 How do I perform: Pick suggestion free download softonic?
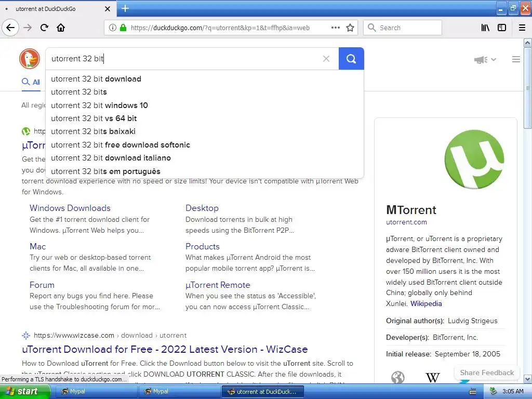point(205,145)
